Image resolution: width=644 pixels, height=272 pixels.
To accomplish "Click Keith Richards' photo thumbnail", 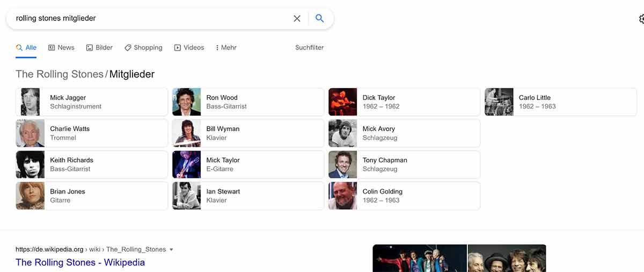I will click(x=30, y=164).
